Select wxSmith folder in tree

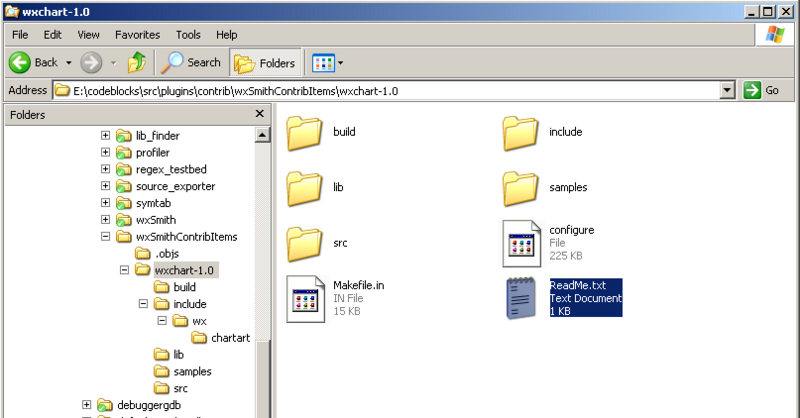point(156,220)
